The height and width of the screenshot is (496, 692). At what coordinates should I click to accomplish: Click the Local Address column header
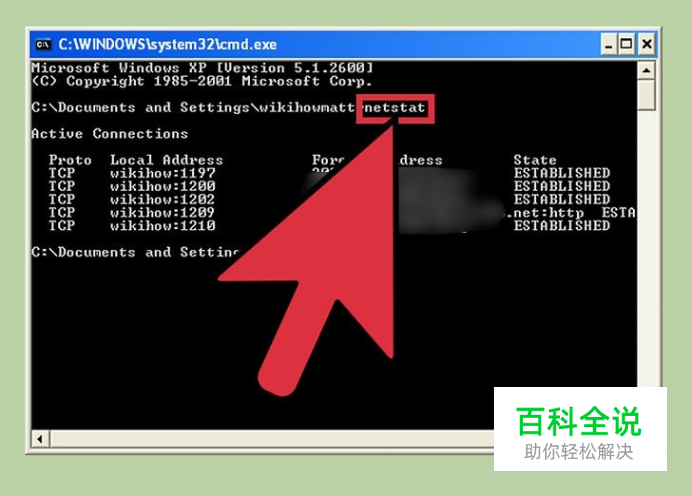tap(166, 160)
